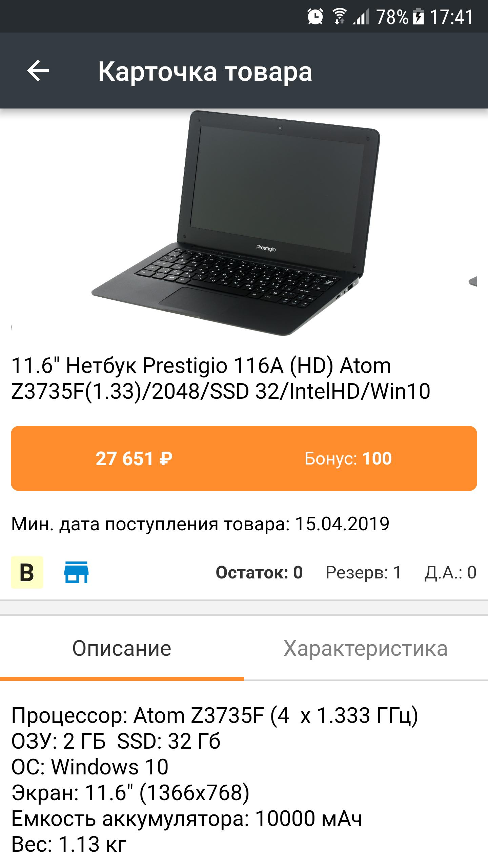The image size is (488, 868).
Task: Tap the Бонус: 100 label
Action: [x=348, y=458]
